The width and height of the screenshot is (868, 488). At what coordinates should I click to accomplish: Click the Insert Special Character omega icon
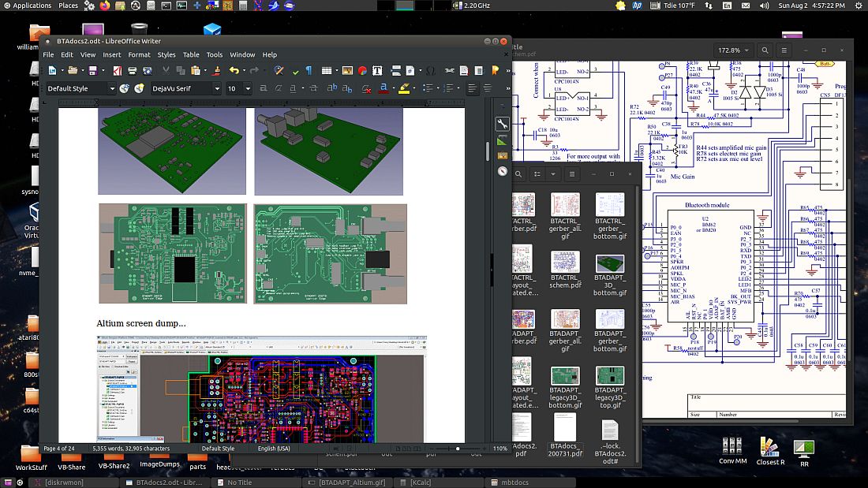(431, 70)
